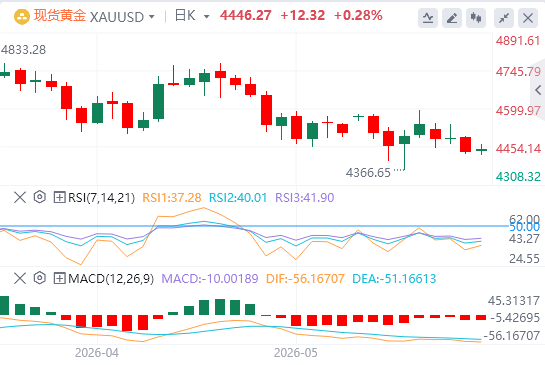Open MACD indicator settings gear
This screenshot has width=545, height=365.
point(40,278)
